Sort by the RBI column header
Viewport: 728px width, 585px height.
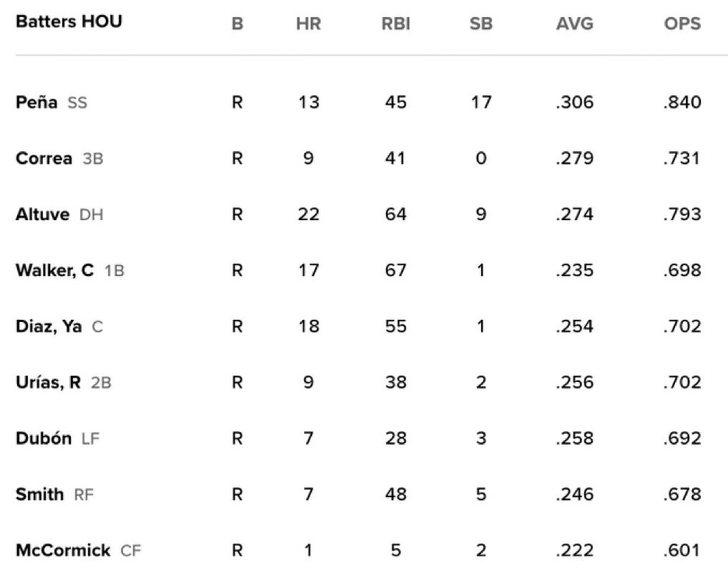click(395, 24)
